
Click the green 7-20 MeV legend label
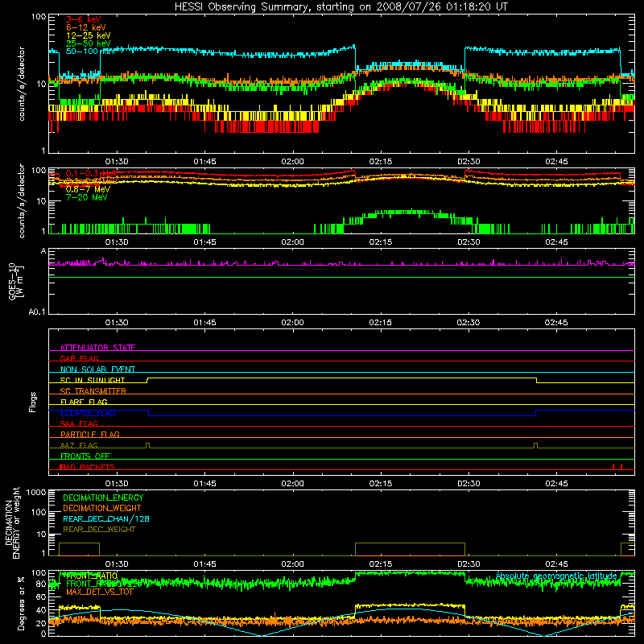(x=87, y=197)
